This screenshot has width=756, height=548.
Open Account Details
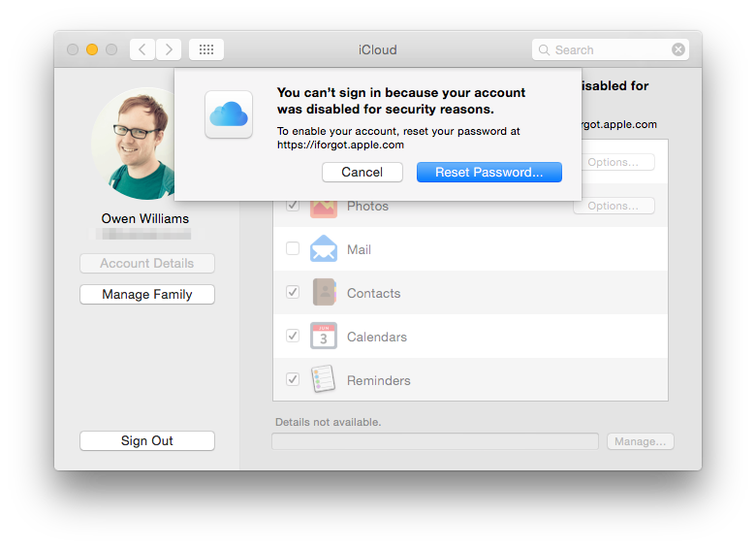147,264
